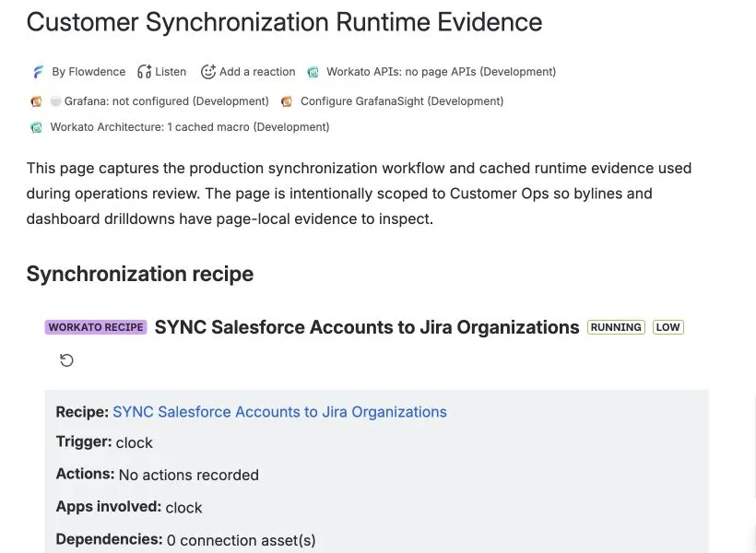Open the By Flowdence byline link
Viewport: 756px width, 553px height.
click(x=89, y=72)
